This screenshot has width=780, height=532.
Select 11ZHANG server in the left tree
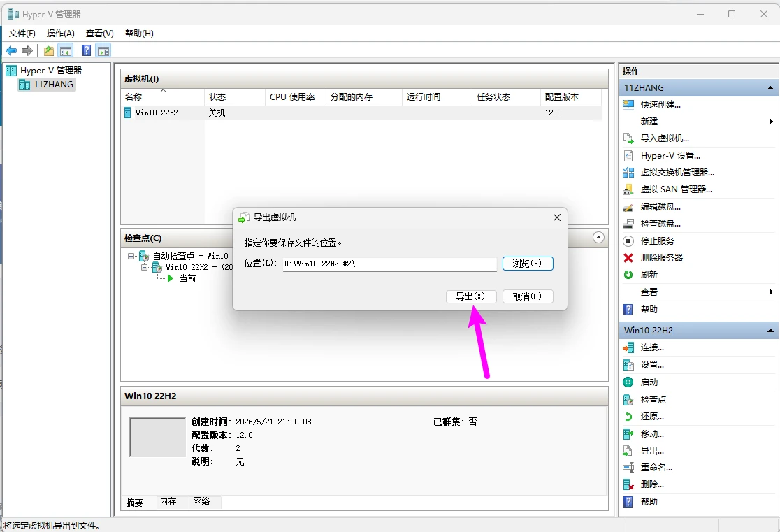[x=48, y=85]
